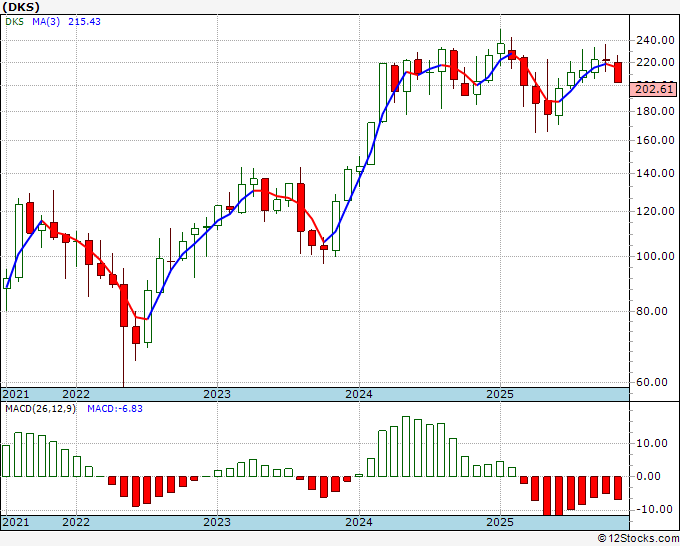Viewport: 680px width, 546px height.
Task: Click the 2025 label on price chart axis
Action: (500, 394)
